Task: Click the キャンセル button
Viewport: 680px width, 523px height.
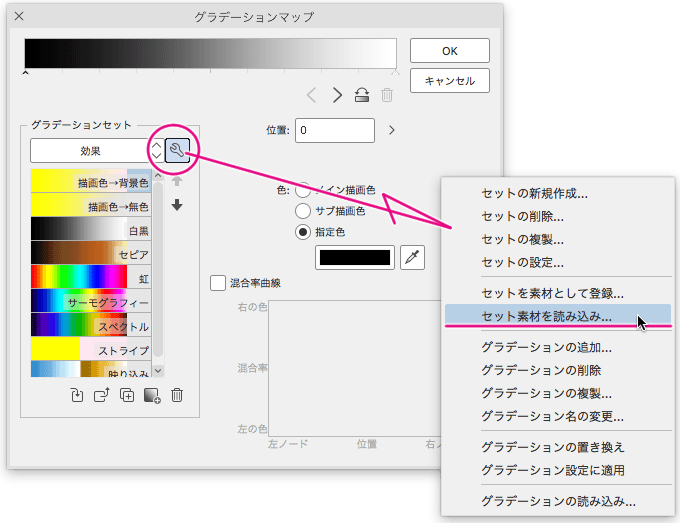Action: (449, 81)
